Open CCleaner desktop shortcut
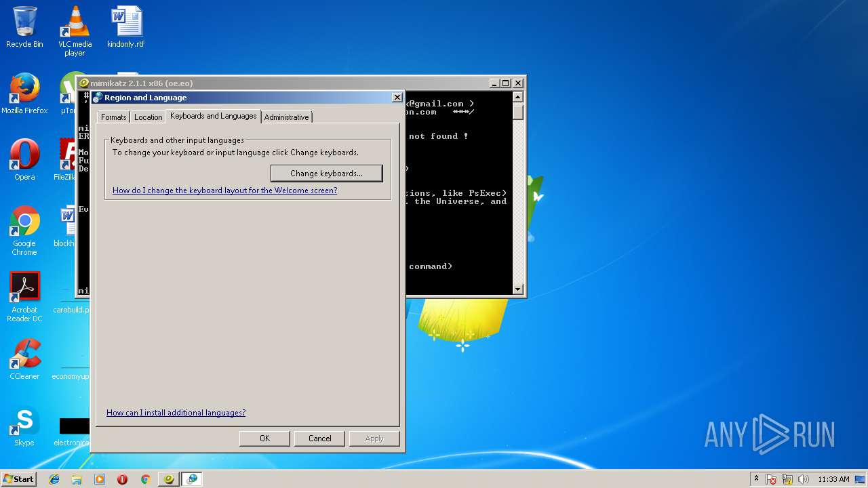Viewport: 868px width, 488px height. coord(24,359)
